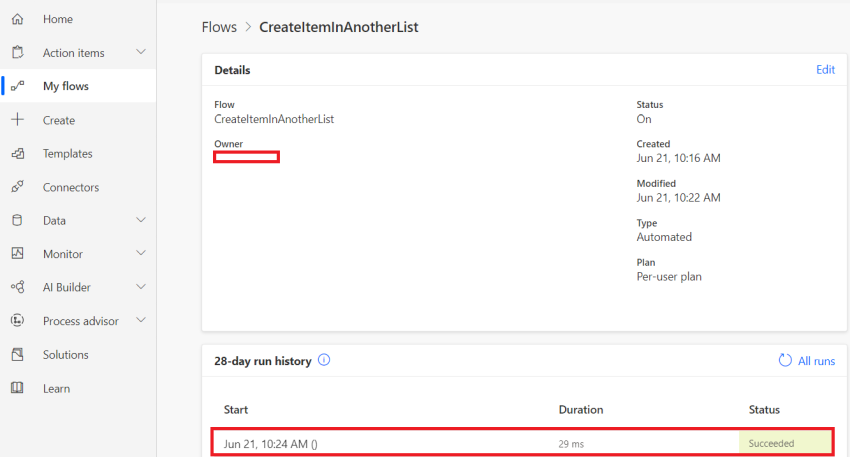Open Templates in navigation
Screen dimensions: 850x457
click(68, 154)
